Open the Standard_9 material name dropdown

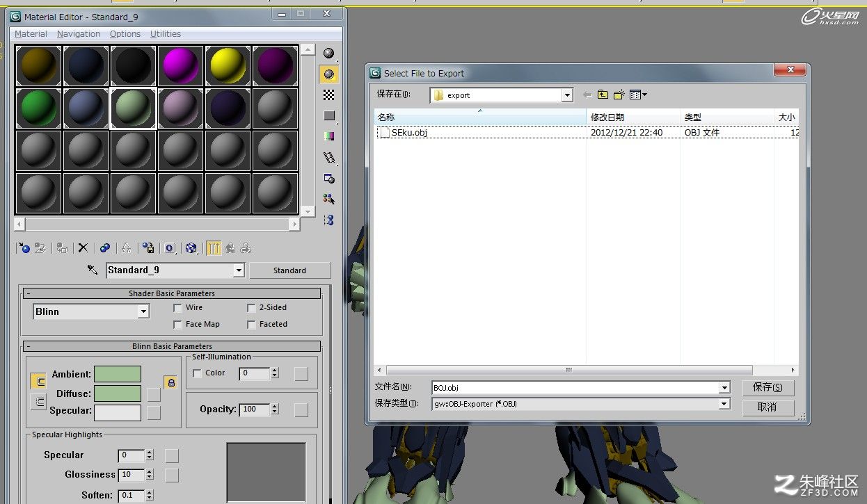pyautogui.click(x=239, y=270)
